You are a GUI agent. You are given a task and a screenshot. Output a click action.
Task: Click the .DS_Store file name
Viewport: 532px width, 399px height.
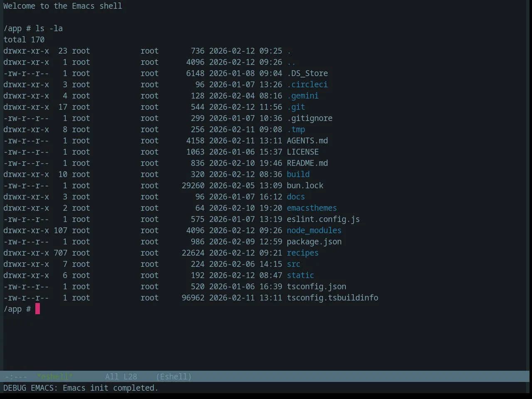tap(307, 73)
